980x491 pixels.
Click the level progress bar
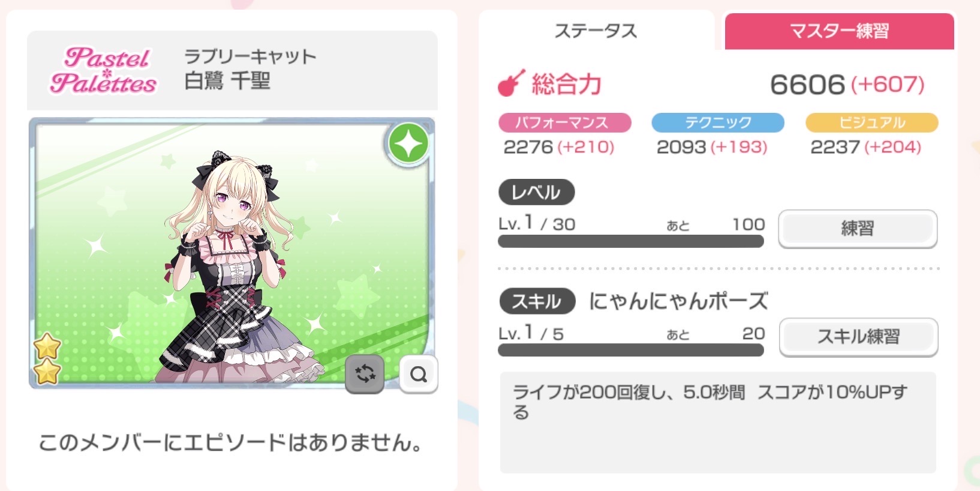coord(631,241)
